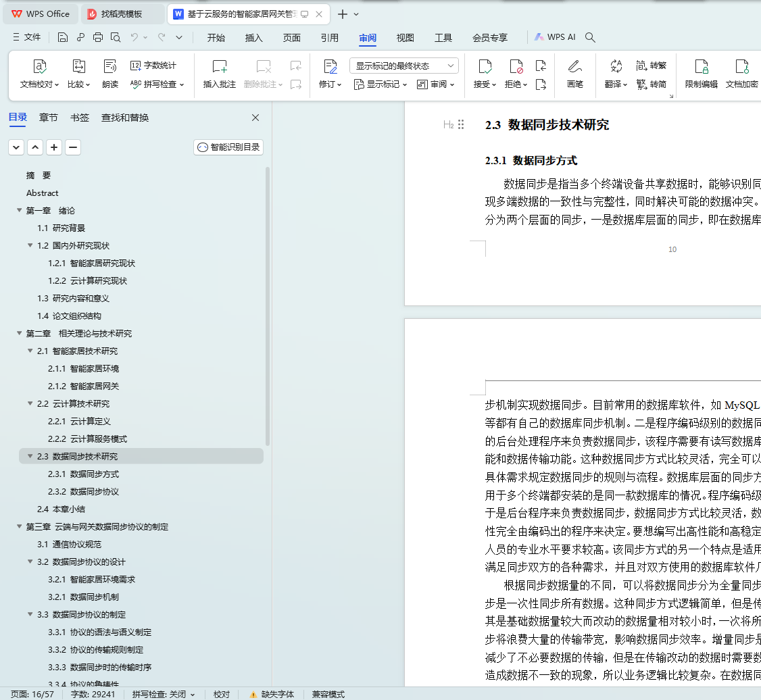Click the 文档校对 proofreading icon

pyautogui.click(x=40, y=66)
